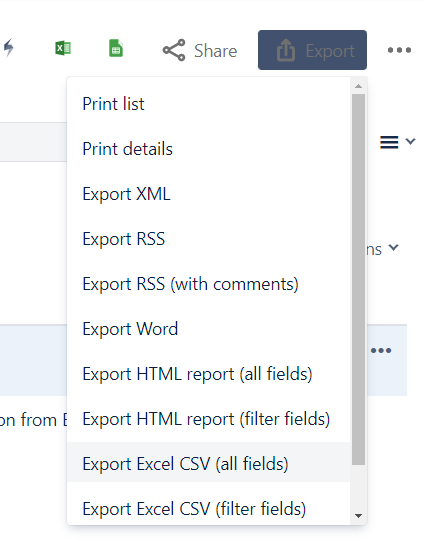This screenshot has width=426, height=540.
Task: Open row actions ellipsis in highlighted row
Action: tap(381, 351)
